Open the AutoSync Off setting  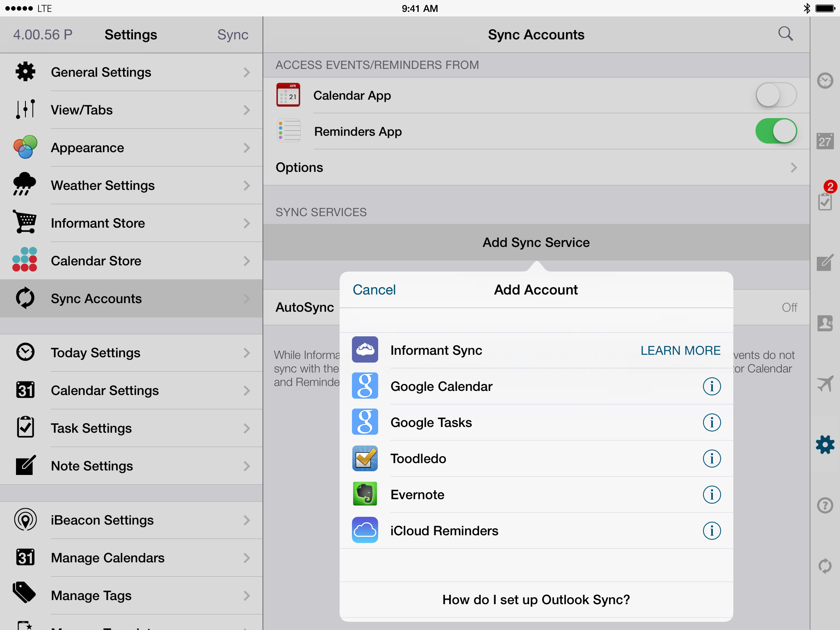(788, 307)
